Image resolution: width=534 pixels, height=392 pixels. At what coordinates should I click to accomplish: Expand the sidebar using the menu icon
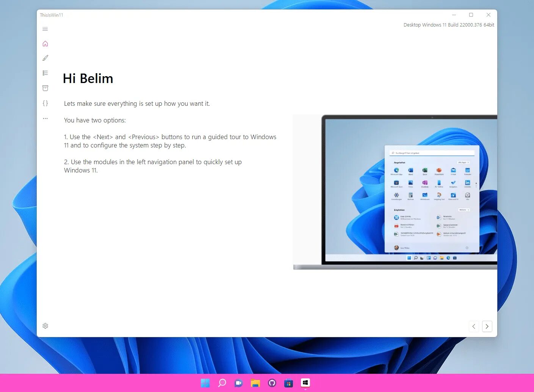click(45, 29)
